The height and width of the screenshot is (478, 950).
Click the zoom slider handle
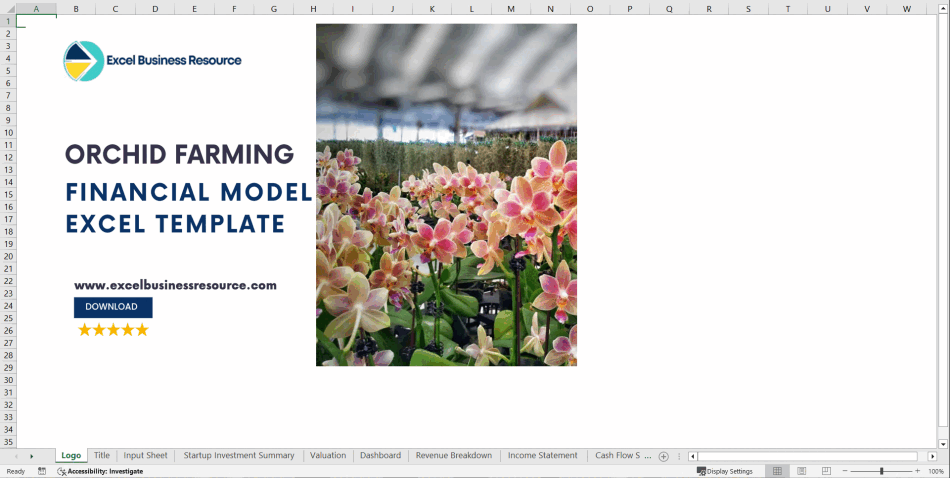click(x=881, y=471)
